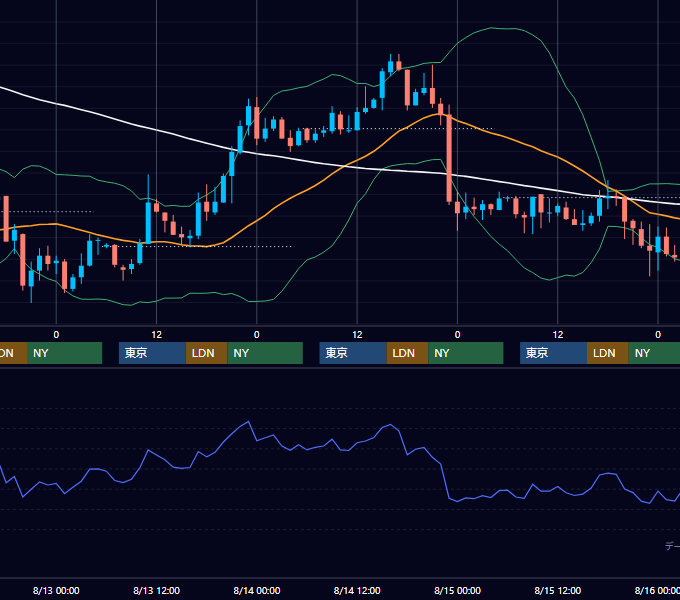Click the first 東京 session block from the left
The width and height of the screenshot is (680, 600).
pyautogui.click(x=152, y=353)
